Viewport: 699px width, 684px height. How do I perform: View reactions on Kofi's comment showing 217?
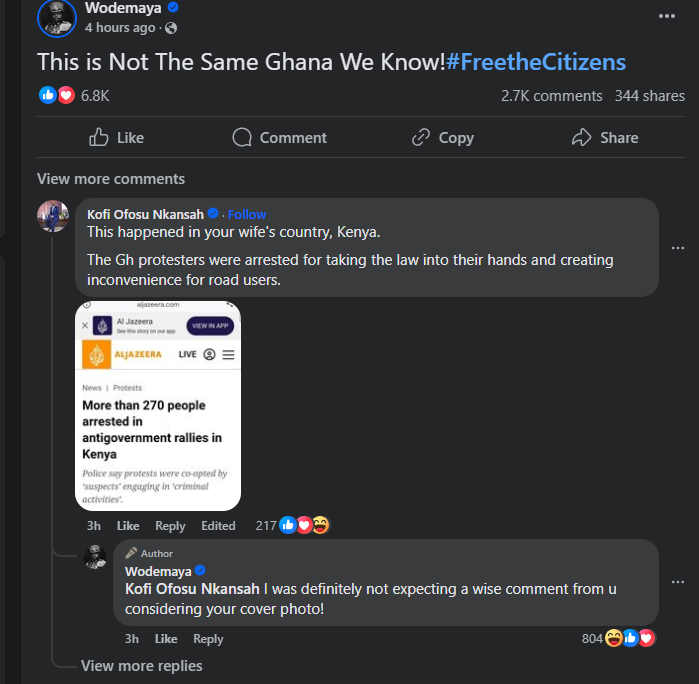pyautogui.click(x=292, y=525)
